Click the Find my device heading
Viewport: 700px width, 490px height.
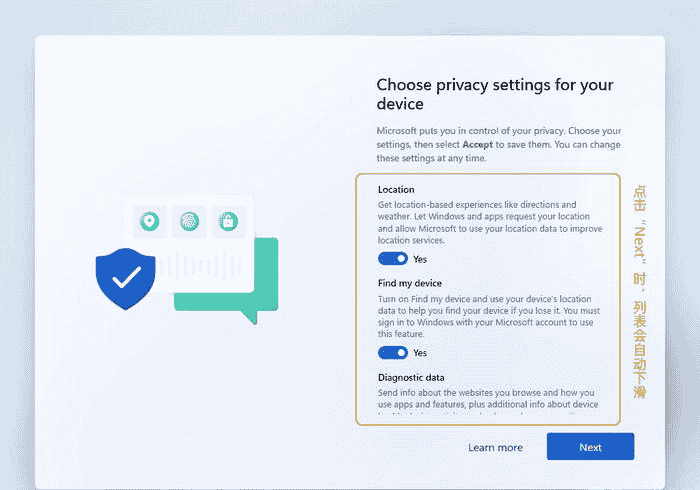point(410,284)
